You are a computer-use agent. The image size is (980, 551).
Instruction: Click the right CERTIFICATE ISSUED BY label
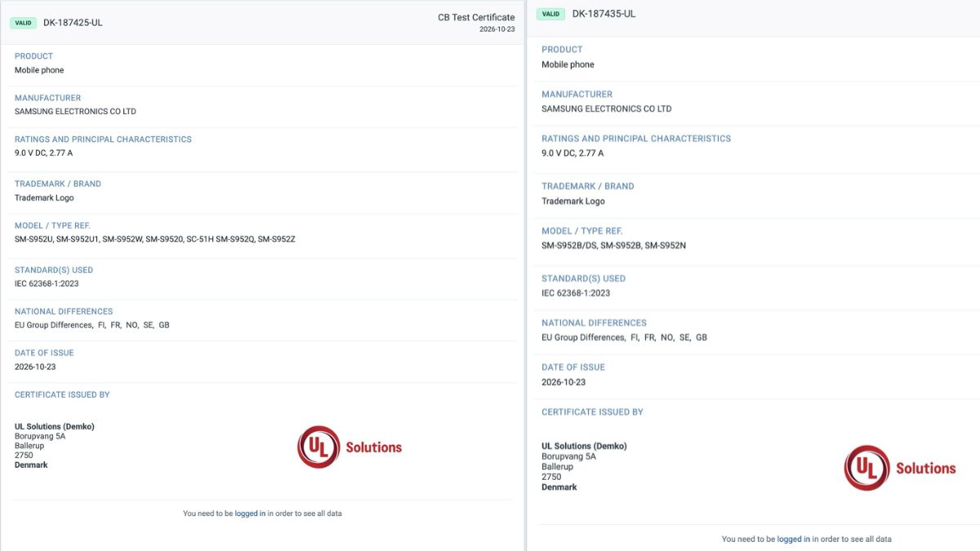pyautogui.click(x=592, y=412)
